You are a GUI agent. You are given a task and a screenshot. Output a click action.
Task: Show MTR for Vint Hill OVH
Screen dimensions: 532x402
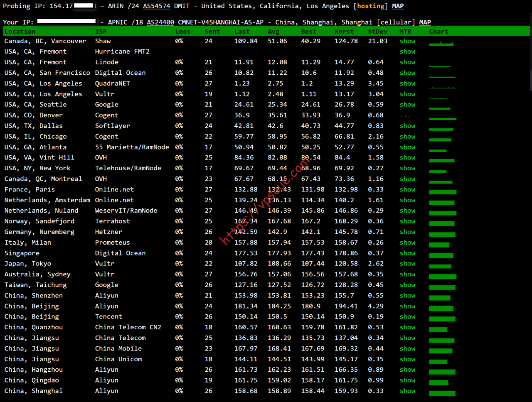click(x=407, y=158)
